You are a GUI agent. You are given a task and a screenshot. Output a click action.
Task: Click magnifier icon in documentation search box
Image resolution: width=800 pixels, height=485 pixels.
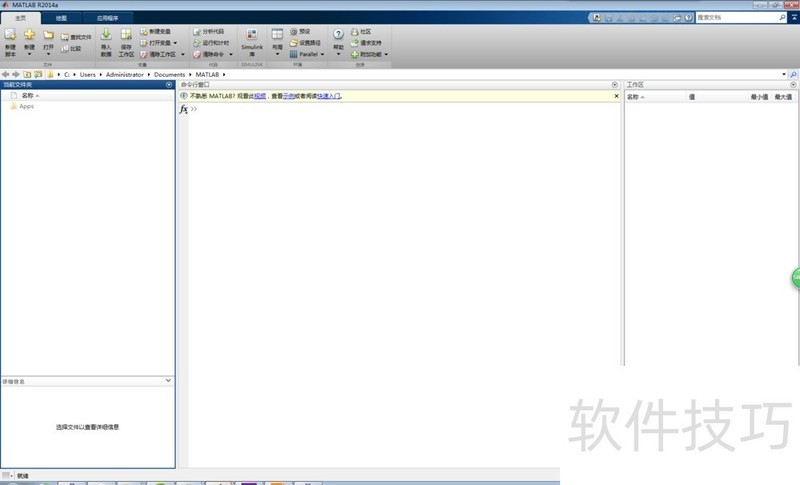pyautogui.click(x=783, y=17)
